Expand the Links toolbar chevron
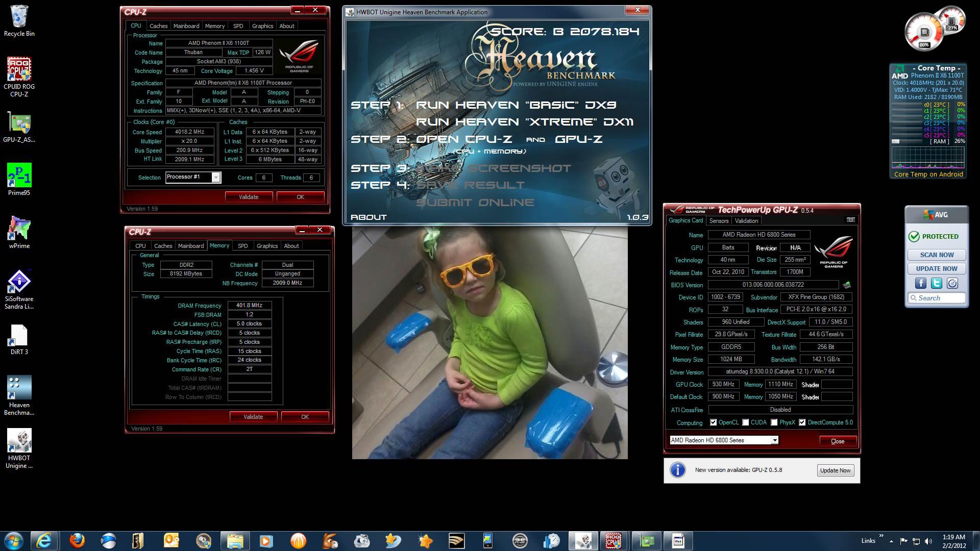Viewport: 980px width, 551px height. pyautogui.click(x=881, y=536)
